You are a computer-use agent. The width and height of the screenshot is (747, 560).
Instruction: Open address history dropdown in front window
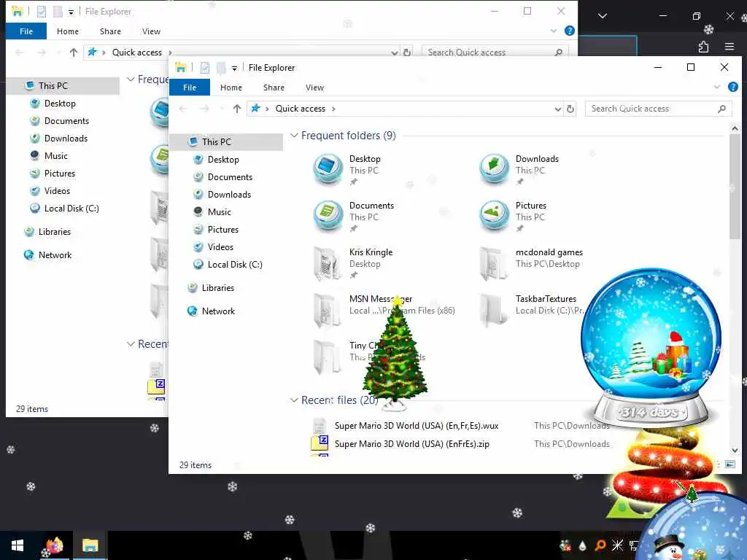pyautogui.click(x=557, y=109)
